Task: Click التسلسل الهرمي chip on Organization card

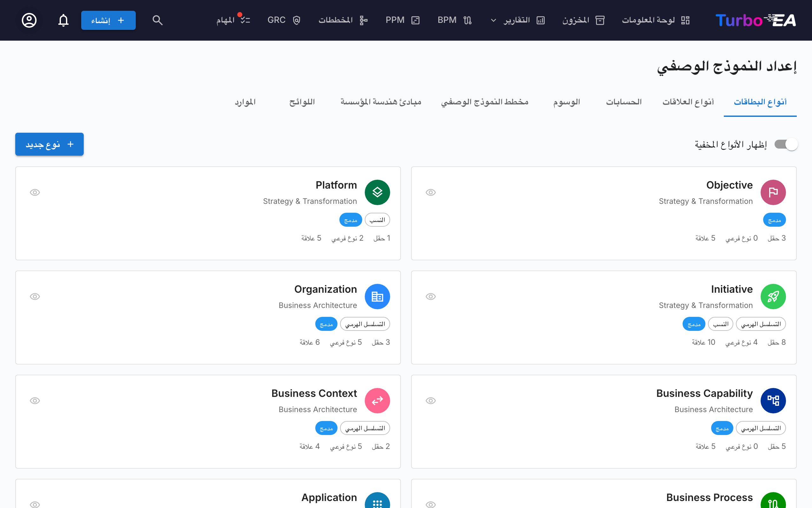Action: 365,324
